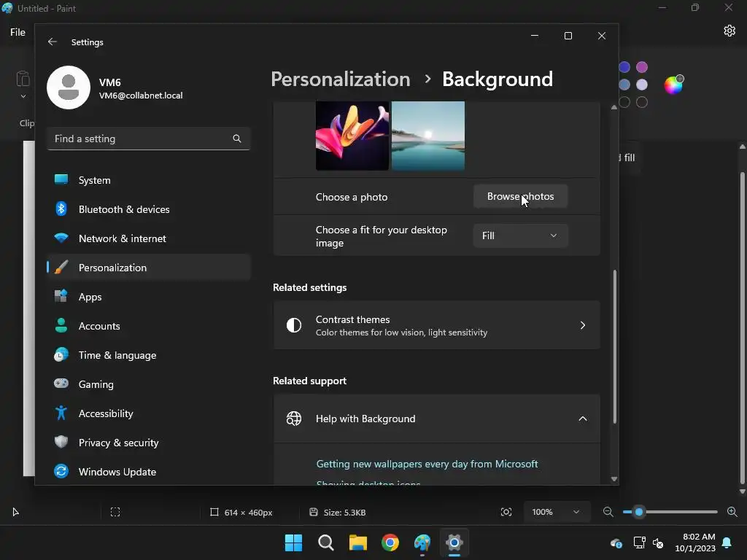Open Bluetooth & devices settings
Viewport: 747px width, 560px height.
pos(149,209)
